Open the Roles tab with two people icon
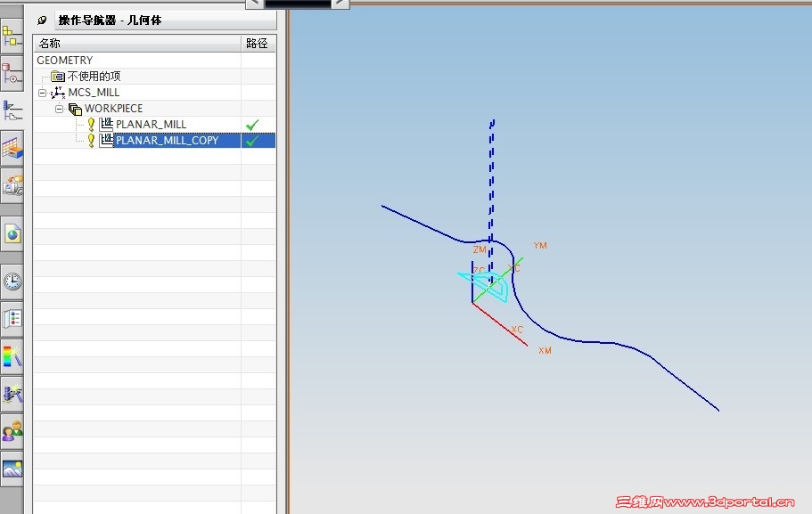The height and width of the screenshot is (514, 812). 12,431
